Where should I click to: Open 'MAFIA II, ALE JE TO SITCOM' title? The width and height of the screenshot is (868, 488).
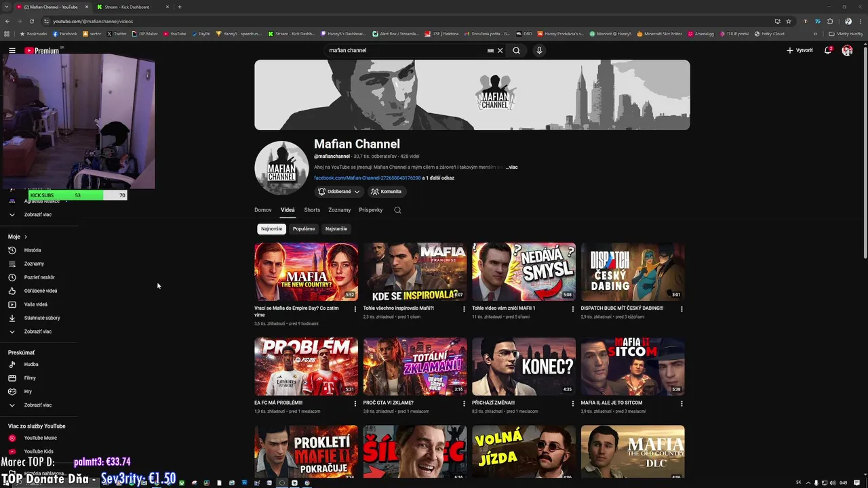[613, 403]
